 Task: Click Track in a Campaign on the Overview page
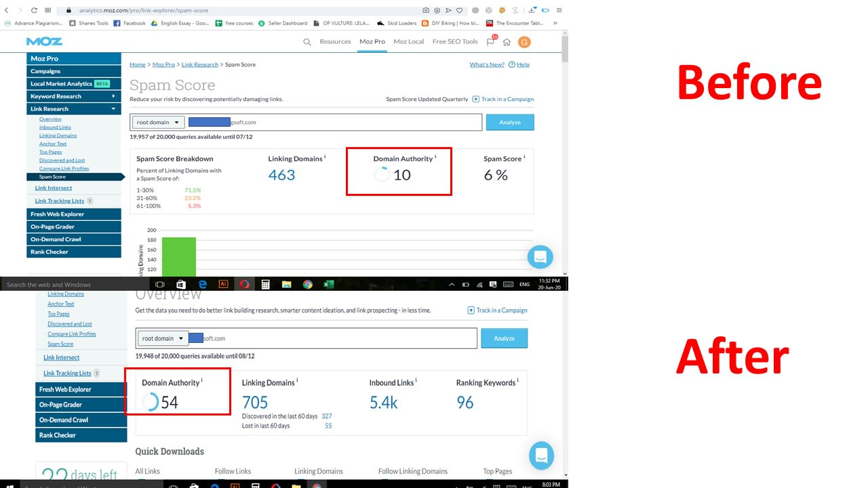(x=498, y=310)
